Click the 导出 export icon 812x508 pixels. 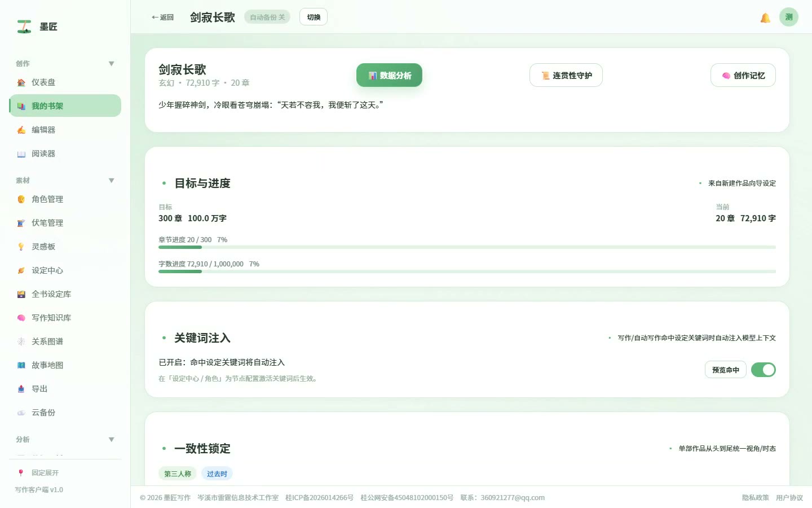21,389
